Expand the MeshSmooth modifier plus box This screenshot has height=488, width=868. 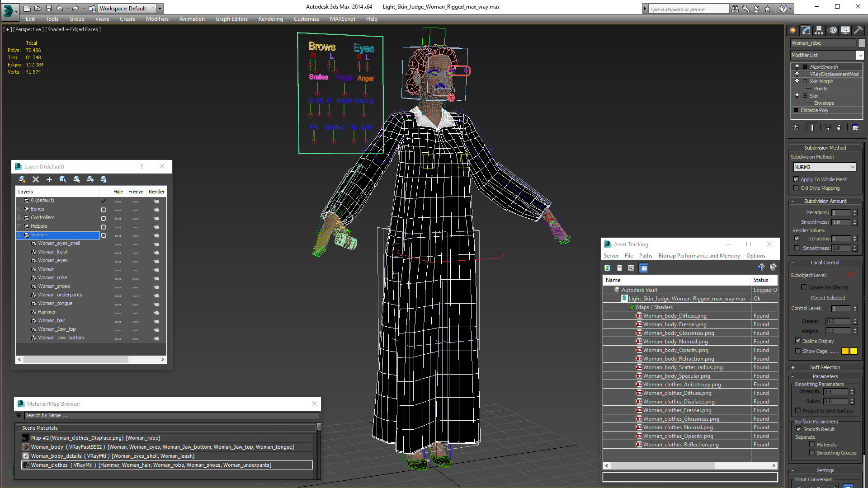(x=805, y=66)
